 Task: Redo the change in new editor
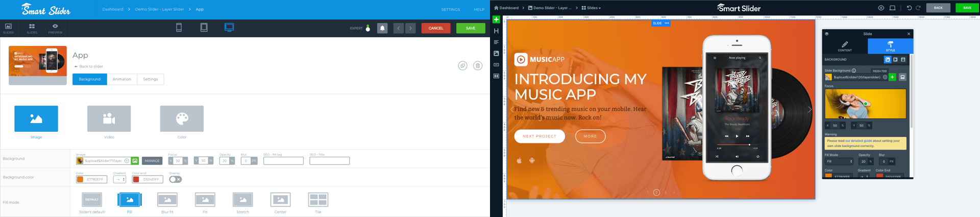(x=918, y=8)
